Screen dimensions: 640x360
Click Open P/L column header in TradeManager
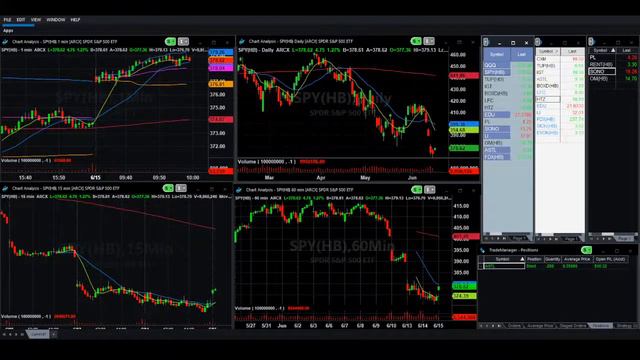pyautogui.click(x=611, y=259)
